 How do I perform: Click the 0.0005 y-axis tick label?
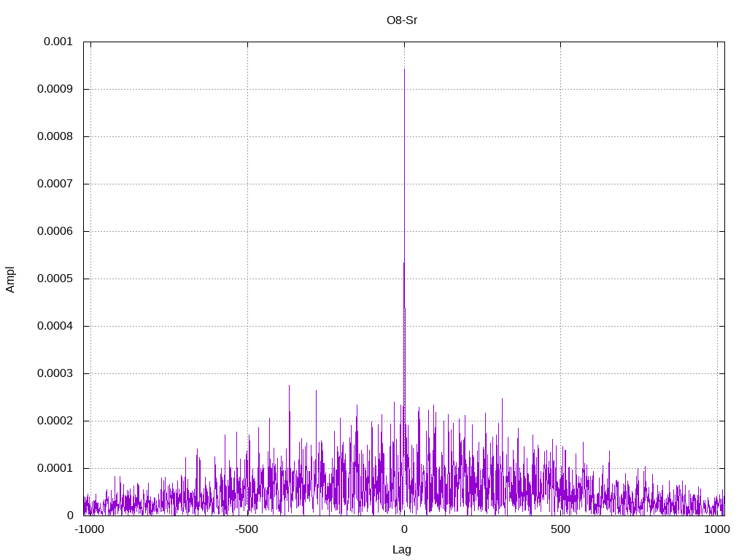click(x=55, y=279)
